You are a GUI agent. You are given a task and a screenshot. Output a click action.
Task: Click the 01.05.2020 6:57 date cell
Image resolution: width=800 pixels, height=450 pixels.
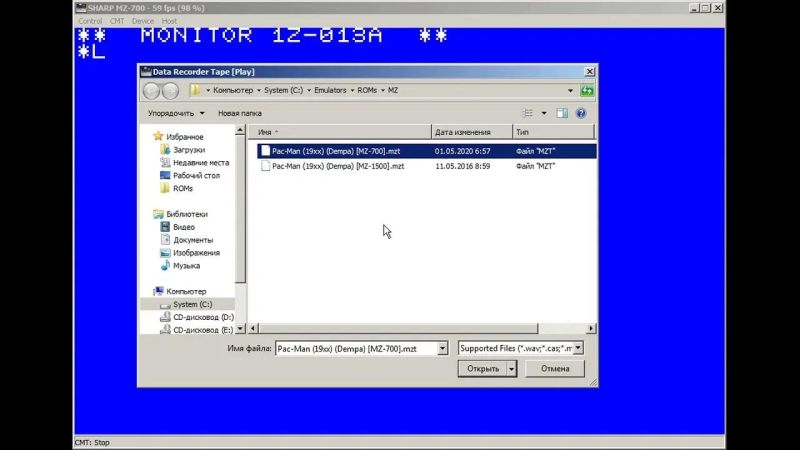point(462,151)
